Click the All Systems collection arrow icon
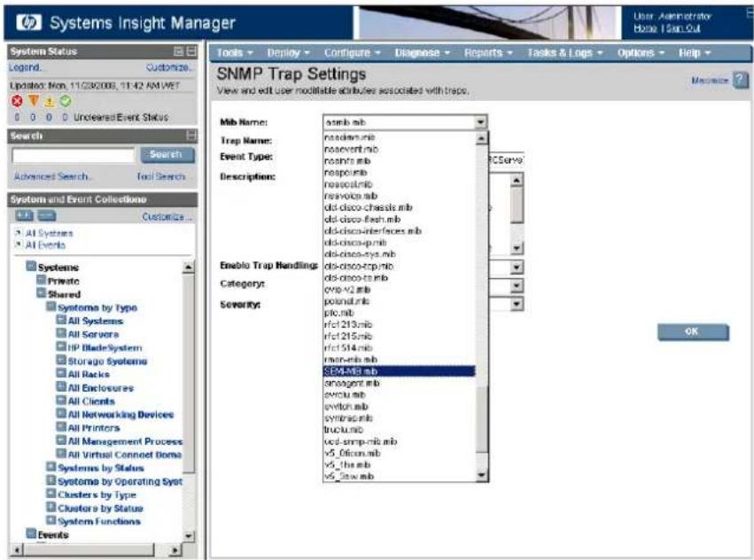754x560 pixels. [19, 233]
